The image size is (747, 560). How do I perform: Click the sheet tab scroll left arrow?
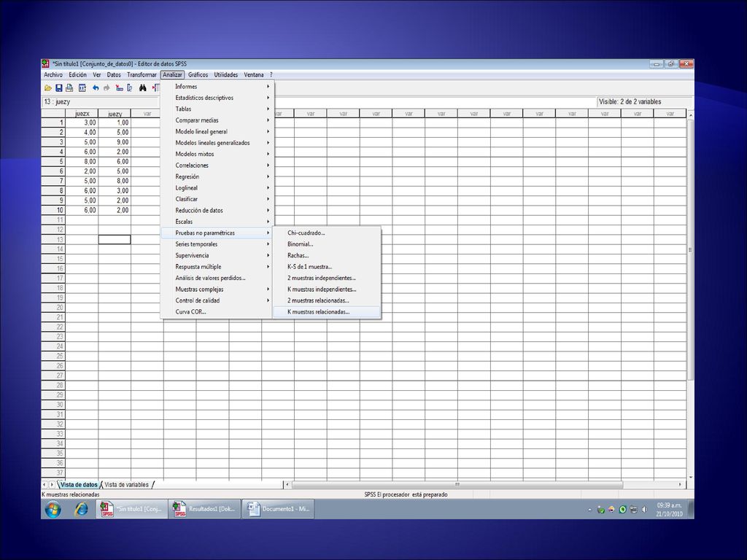click(x=44, y=485)
